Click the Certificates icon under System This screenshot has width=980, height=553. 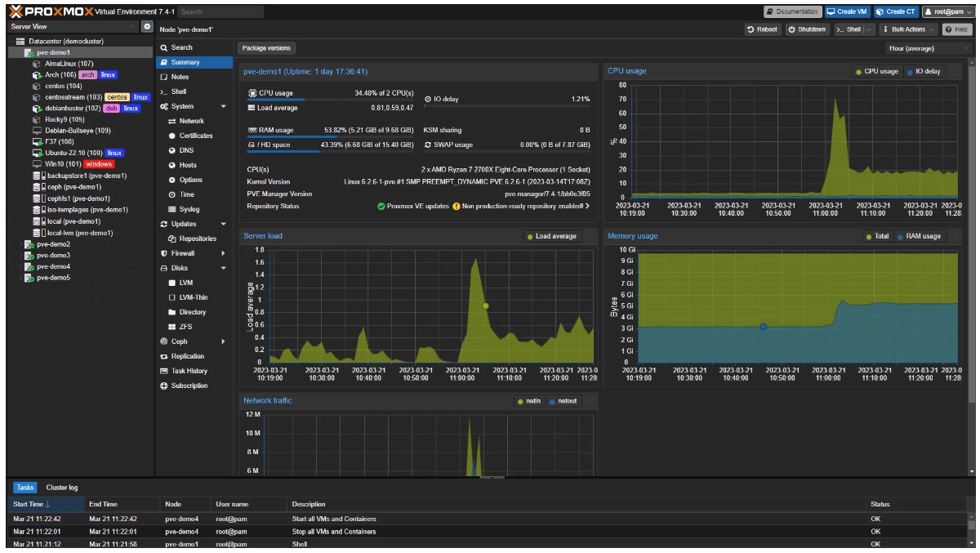(x=172, y=136)
